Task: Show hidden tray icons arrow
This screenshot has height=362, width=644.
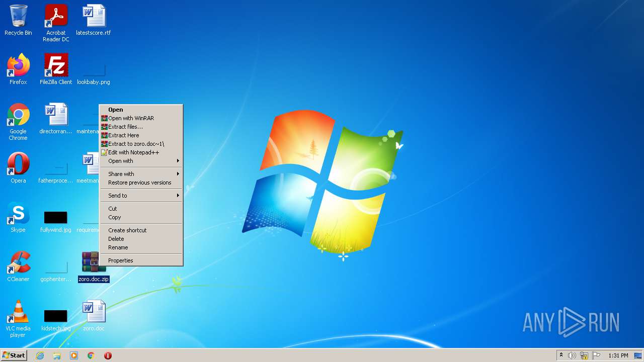Action: coord(561,355)
